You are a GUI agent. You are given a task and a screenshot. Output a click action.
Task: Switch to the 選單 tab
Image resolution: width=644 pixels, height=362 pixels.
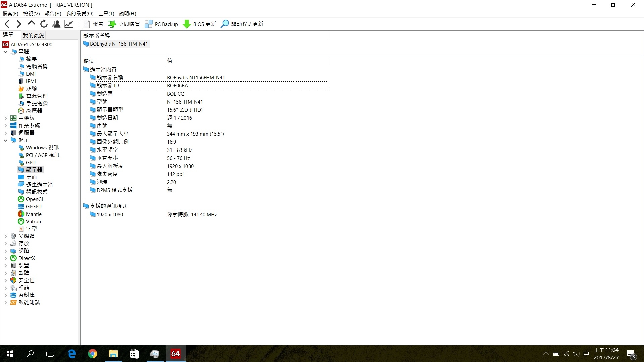click(x=8, y=35)
